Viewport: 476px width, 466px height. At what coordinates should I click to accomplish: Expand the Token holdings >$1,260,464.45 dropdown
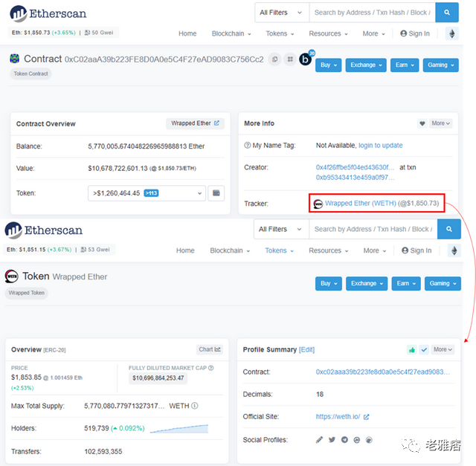tap(147, 193)
